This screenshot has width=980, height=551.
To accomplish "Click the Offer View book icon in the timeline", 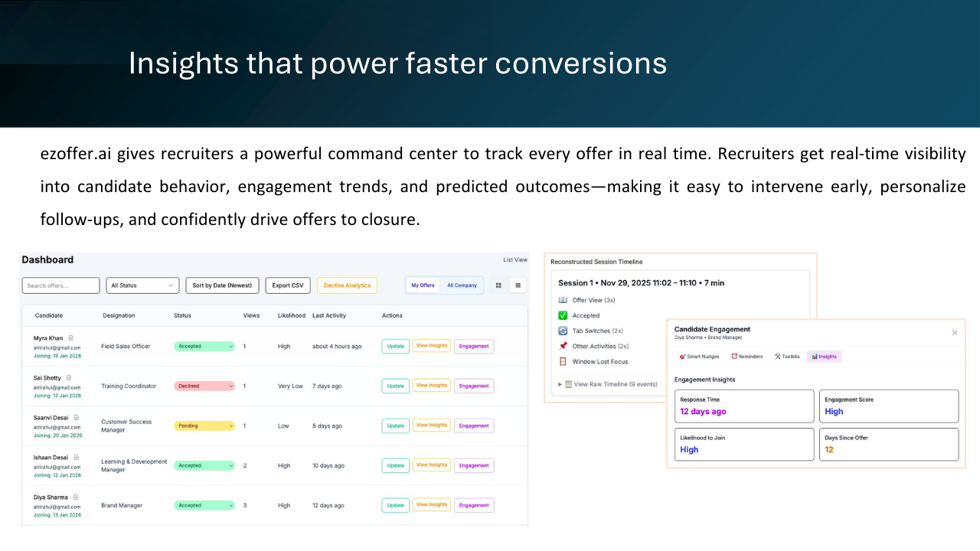I will [563, 300].
